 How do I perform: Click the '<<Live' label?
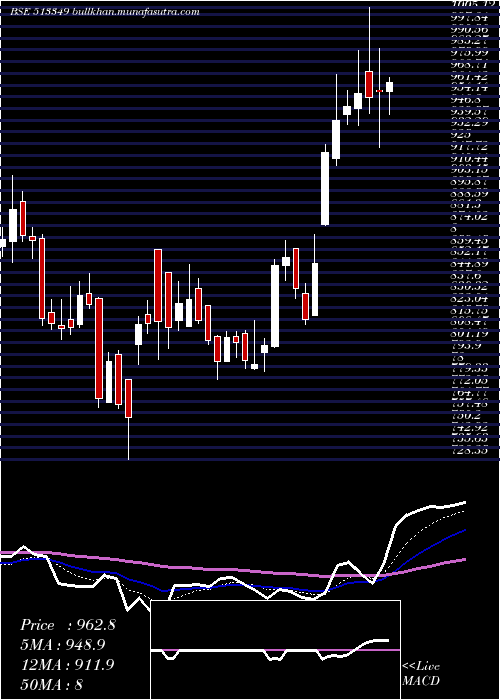(x=421, y=667)
